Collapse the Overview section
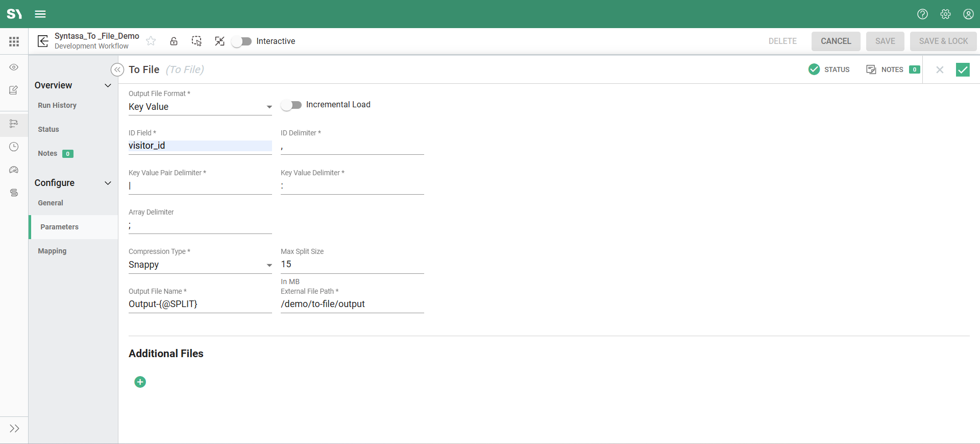This screenshot has height=444, width=980. pyautogui.click(x=108, y=85)
